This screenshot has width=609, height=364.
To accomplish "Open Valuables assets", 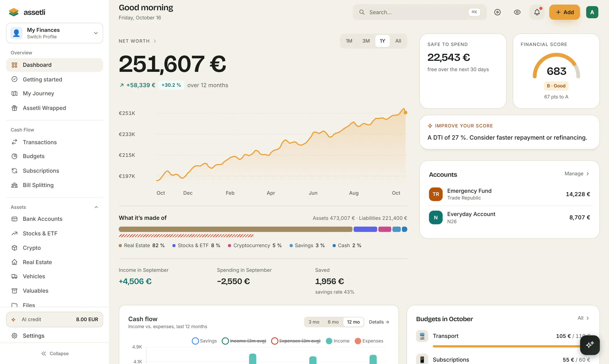I will (x=54, y=291).
